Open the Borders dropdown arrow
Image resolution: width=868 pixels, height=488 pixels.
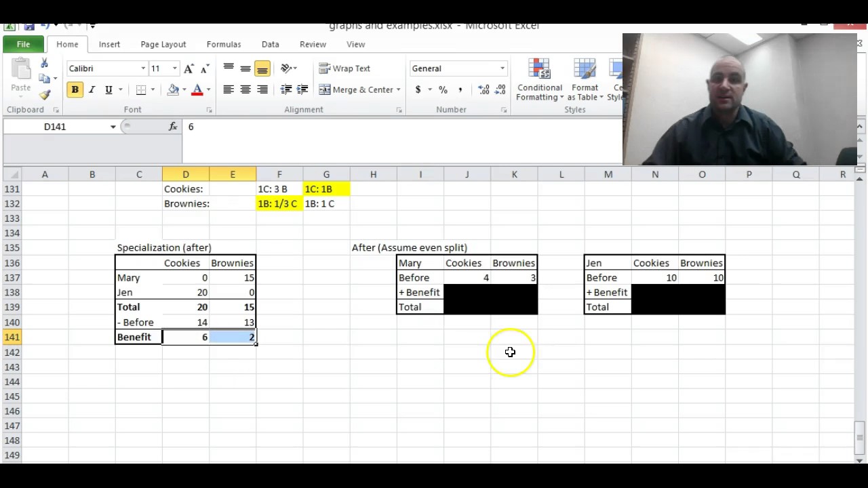(153, 89)
